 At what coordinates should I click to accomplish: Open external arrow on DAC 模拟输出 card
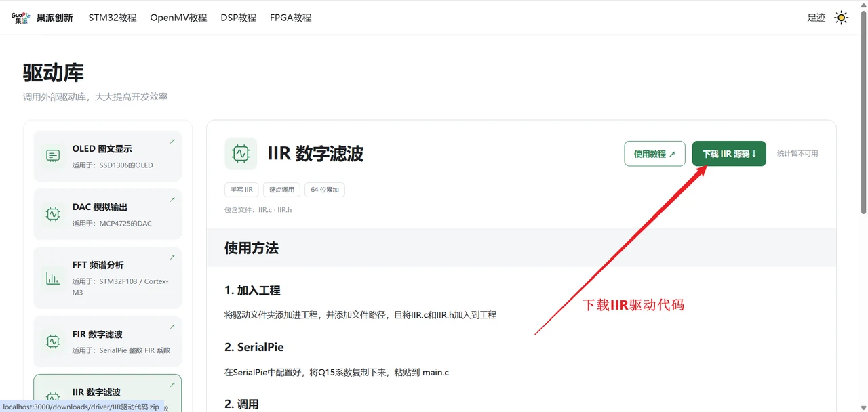click(172, 200)
